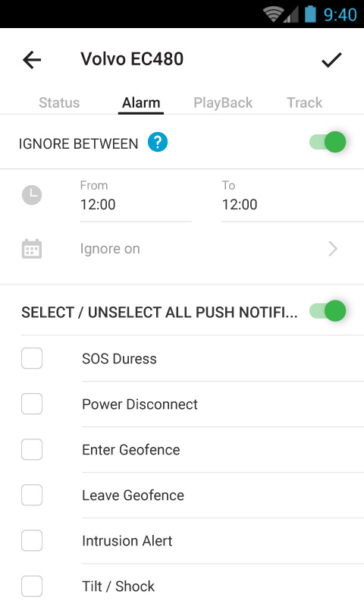
Task: Tap the calendar icon
Action: point(32,249)
